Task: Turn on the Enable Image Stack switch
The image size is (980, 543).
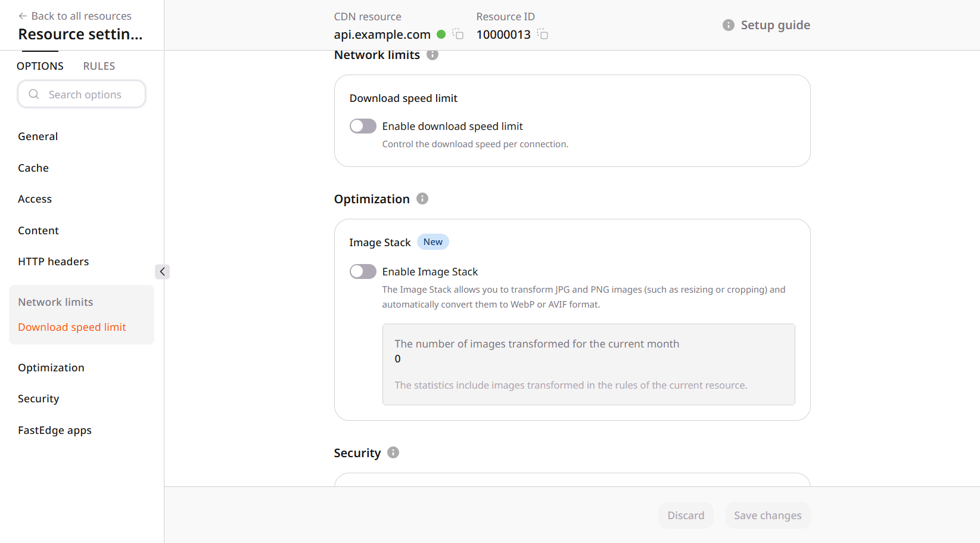Action: coord(363,272)
